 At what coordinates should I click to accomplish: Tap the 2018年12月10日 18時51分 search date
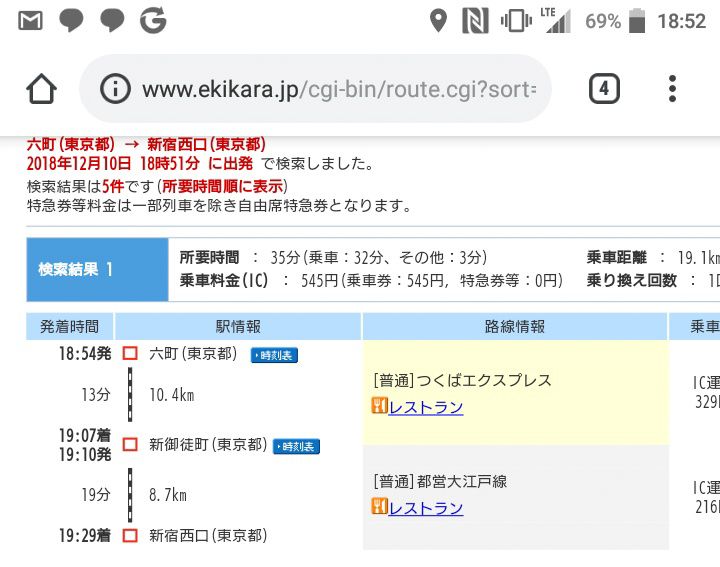coord(113,163)
